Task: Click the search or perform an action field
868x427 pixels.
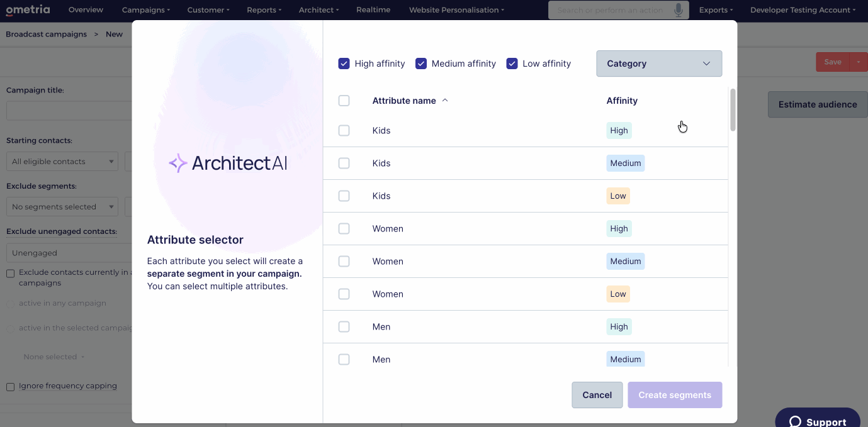Action: tap(619, 10)
